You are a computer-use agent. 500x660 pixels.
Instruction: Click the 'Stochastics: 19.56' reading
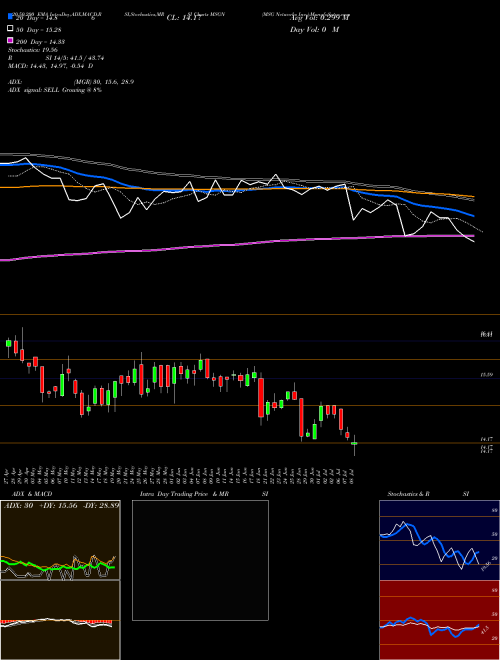pos(32,50)
